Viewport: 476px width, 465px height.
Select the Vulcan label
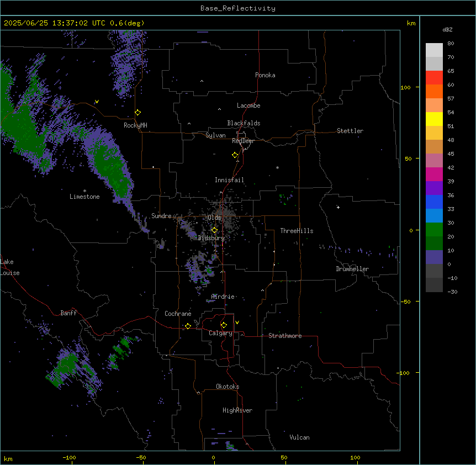(x=299, y=437)
